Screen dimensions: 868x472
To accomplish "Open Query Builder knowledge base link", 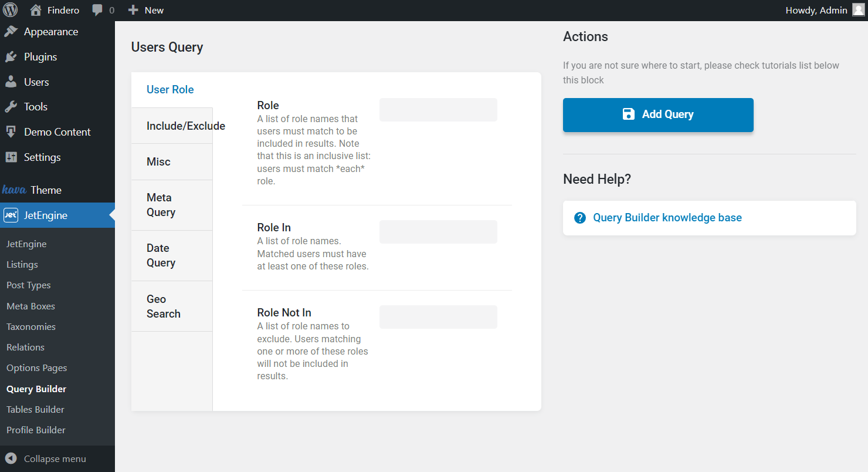I will (667, 218).
